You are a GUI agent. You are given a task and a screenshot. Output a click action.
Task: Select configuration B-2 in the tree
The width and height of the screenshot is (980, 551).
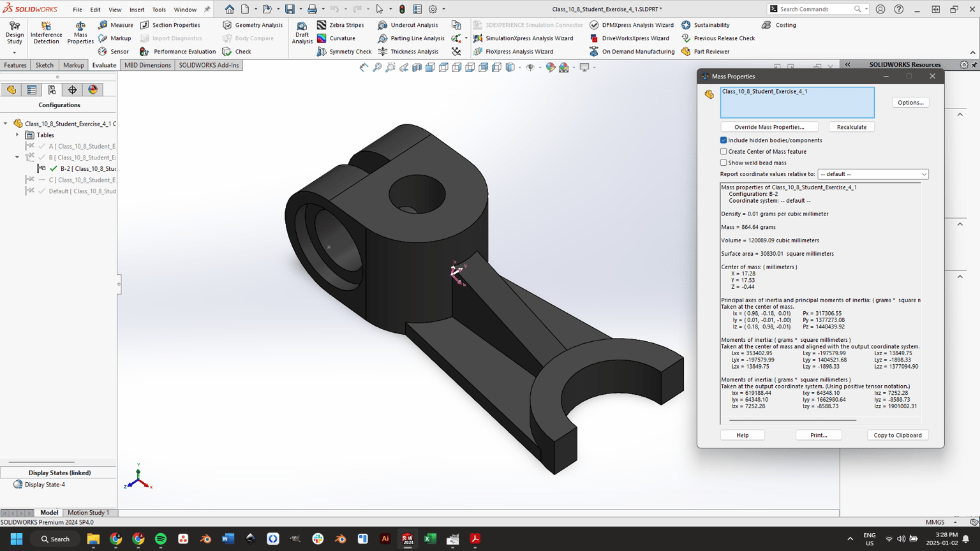pyautogui.click(x=77, y=169)
